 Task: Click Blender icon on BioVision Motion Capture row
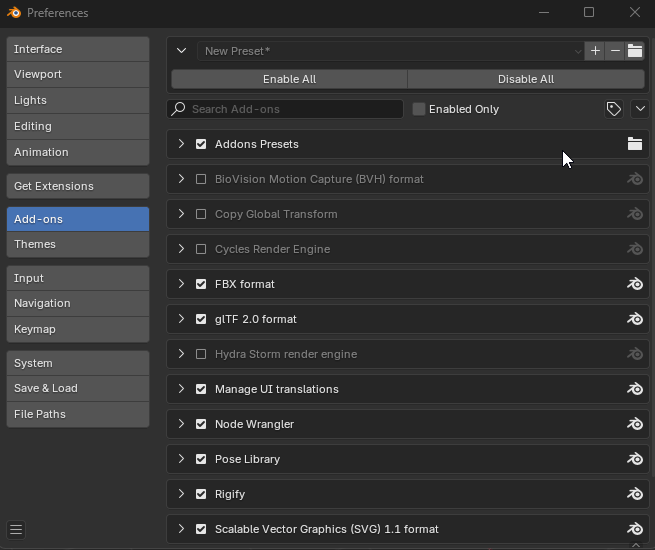tap(635, 179)
